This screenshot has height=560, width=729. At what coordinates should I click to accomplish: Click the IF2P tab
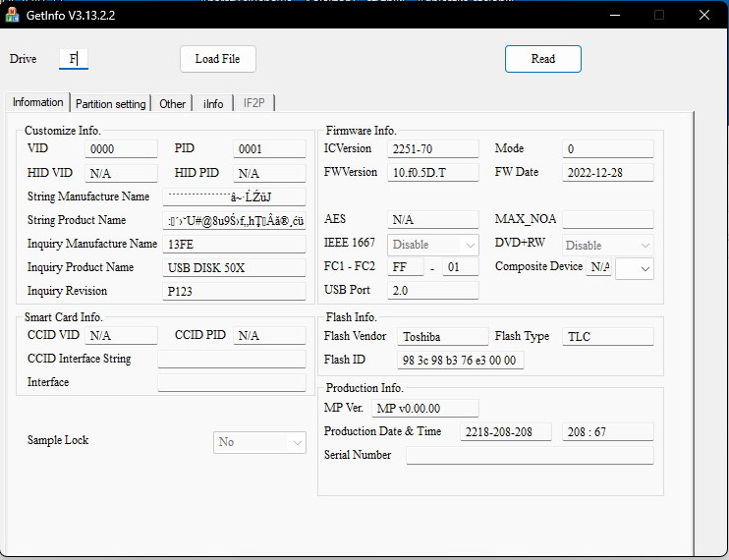[x=254, y=103]
